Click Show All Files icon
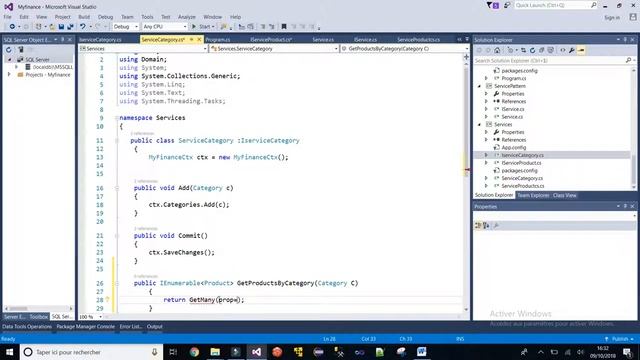The width and height of the screenshot is (640, 360). coord(551,50)
